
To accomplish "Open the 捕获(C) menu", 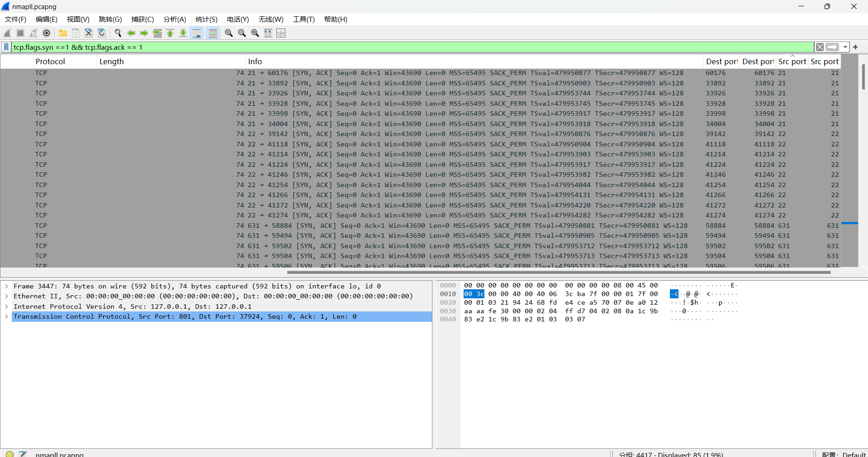I will tap(142, 19).
